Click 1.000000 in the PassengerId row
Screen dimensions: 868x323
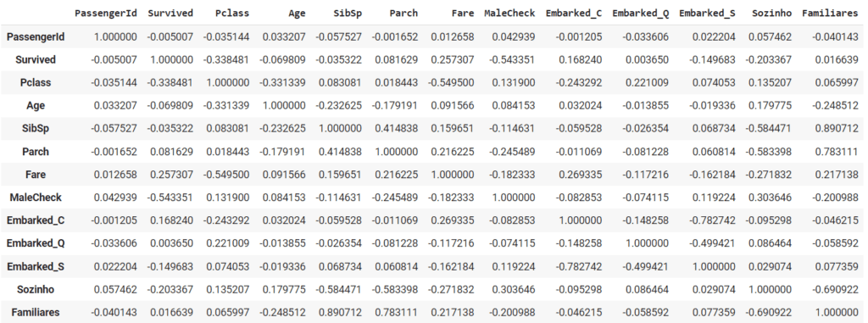115,36
